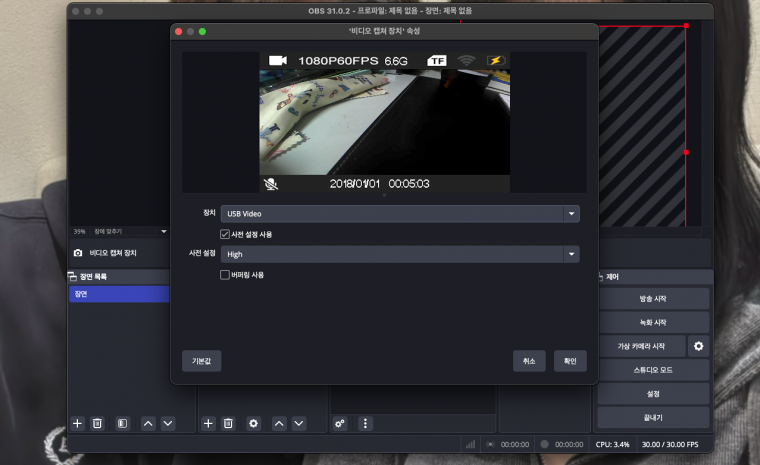Click the 제어 panel header

(x=653, y=276)
